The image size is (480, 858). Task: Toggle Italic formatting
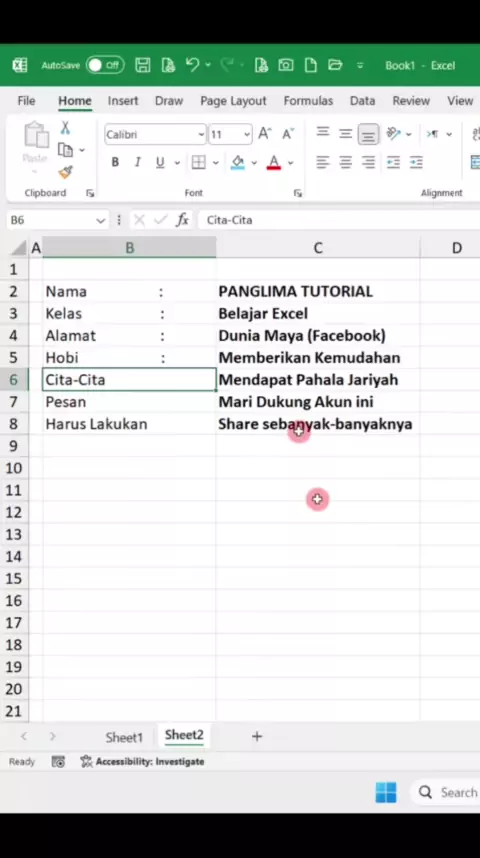click(x=137, y=162)
